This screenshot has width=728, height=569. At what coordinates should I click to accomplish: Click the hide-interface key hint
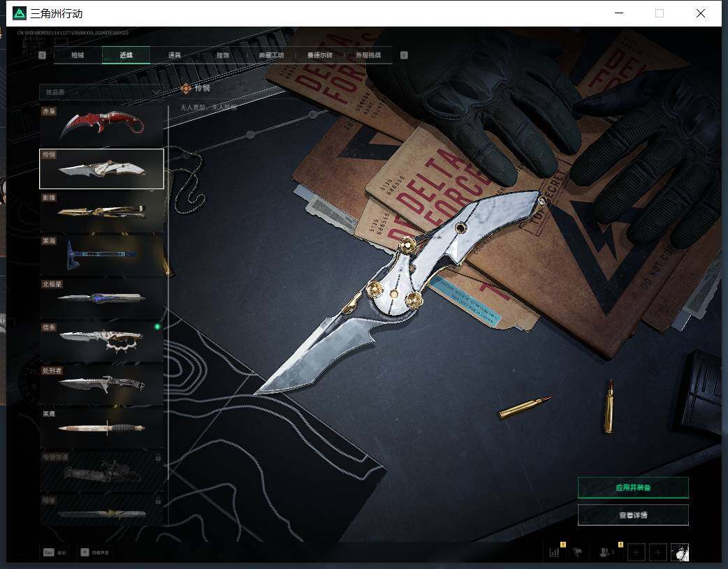(95, 552)
